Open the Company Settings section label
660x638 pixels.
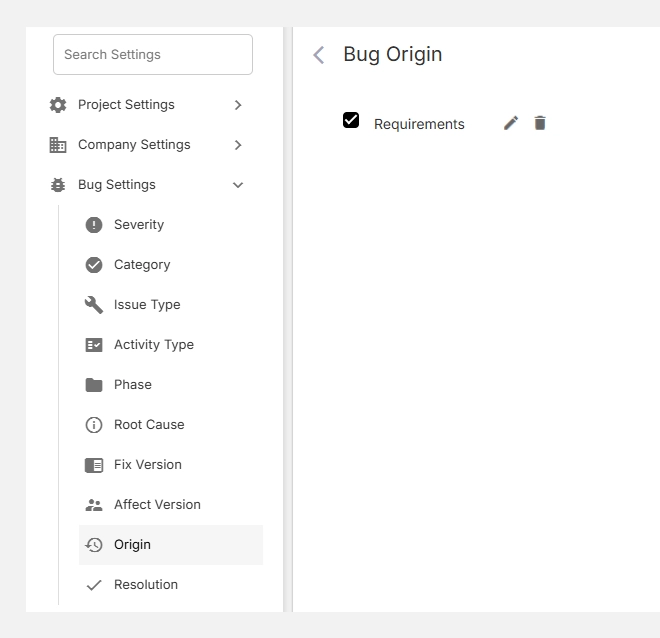134,145
